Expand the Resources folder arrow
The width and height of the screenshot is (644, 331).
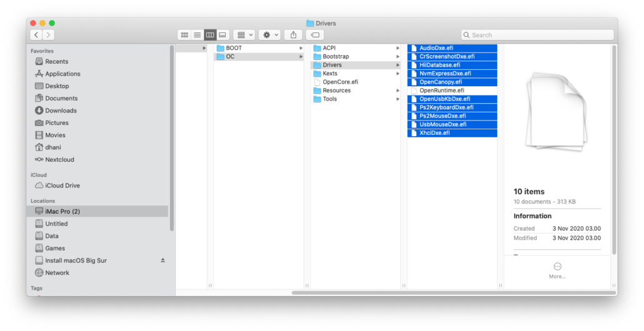[x=398, y=91]
